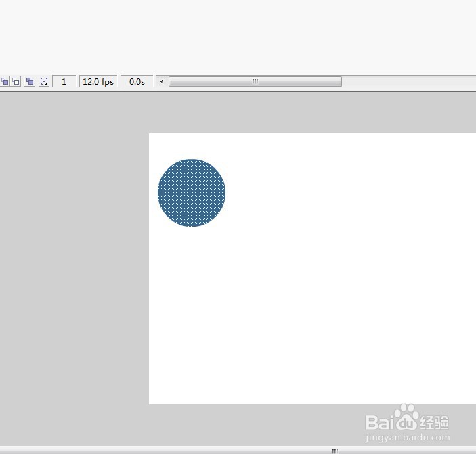This screenshot has height=454, width=476.
Task: Enable the Onion Skin button
Action: pyautogui.click(x=5, y=81)
